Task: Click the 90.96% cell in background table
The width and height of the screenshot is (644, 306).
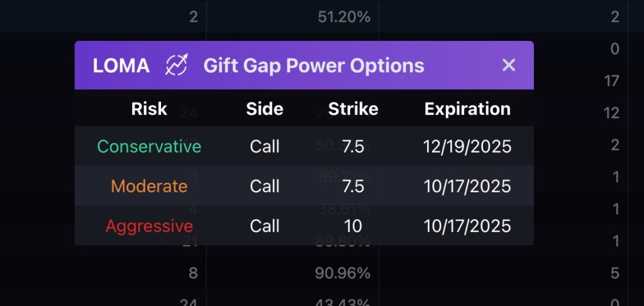Action: coord(343,273)
